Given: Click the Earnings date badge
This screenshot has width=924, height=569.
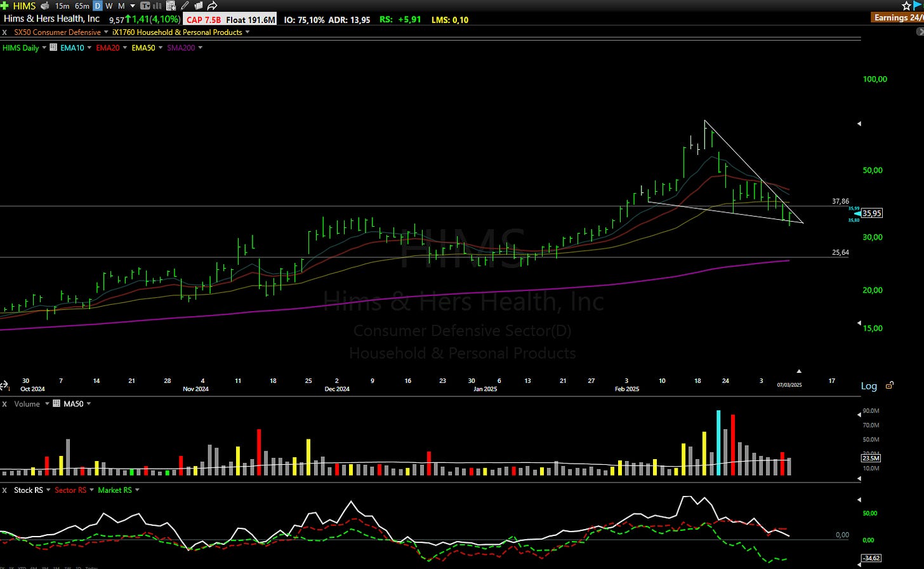Looking at the screenshot, I should (x=899, y=18).
